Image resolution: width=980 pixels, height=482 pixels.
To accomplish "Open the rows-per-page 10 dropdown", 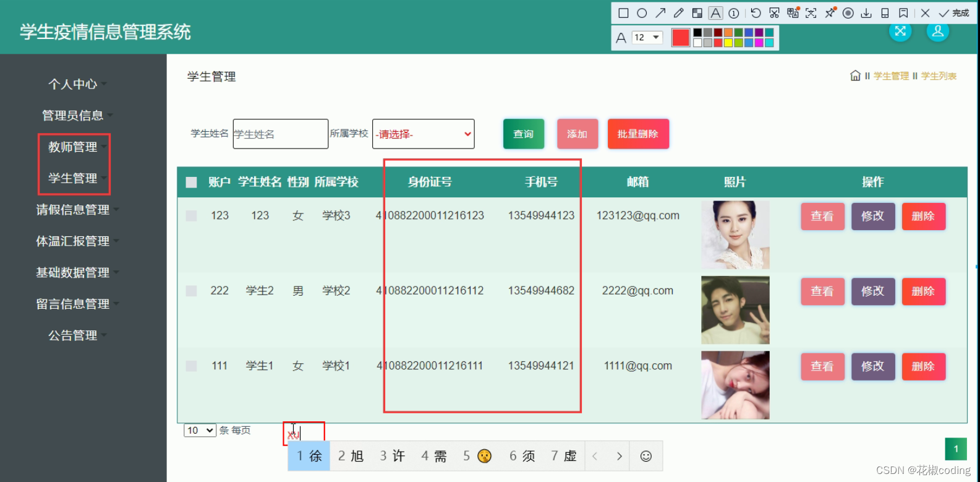I will [200, 430].
